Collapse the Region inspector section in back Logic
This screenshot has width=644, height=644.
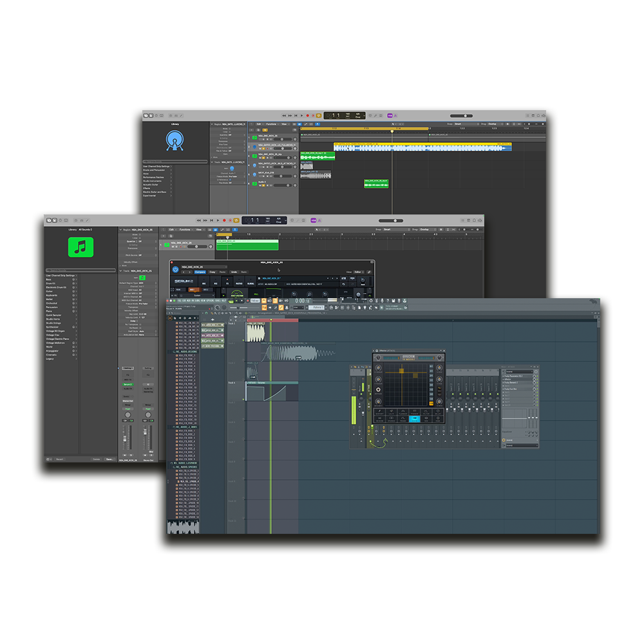pos(213,124)
